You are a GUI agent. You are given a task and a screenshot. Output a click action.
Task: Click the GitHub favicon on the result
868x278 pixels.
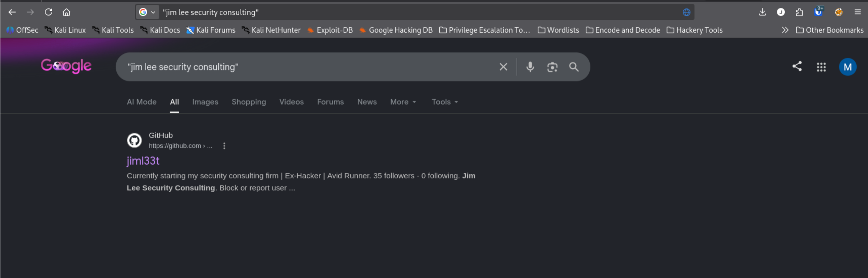[x=134, y=140]
